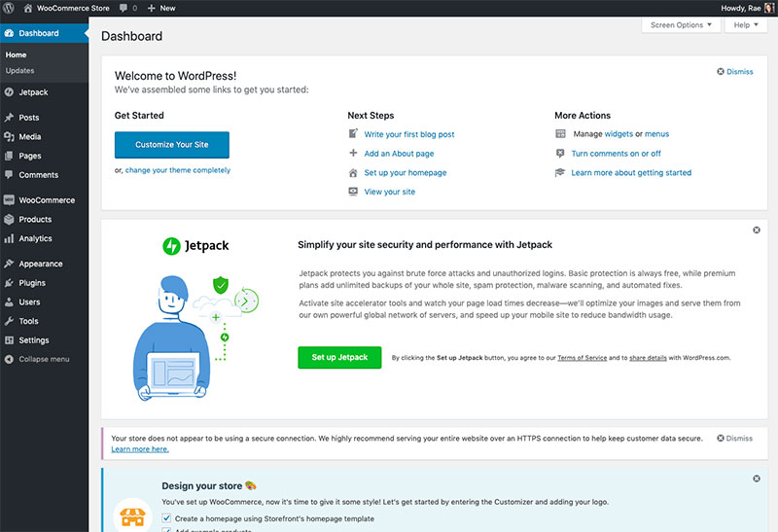Click the house icon beside Set up your homepage
The height and width of the screenshot is (532, 778).
click(353, 173)
